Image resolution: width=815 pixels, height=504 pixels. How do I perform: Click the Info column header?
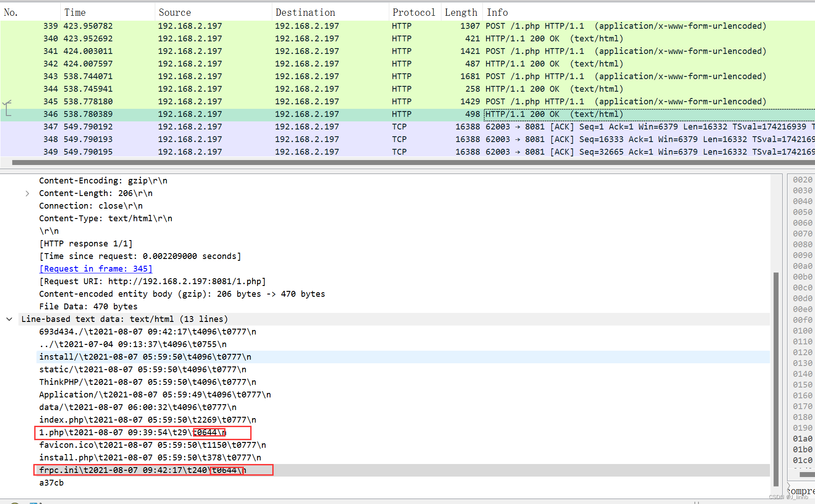tap(497, 12)
